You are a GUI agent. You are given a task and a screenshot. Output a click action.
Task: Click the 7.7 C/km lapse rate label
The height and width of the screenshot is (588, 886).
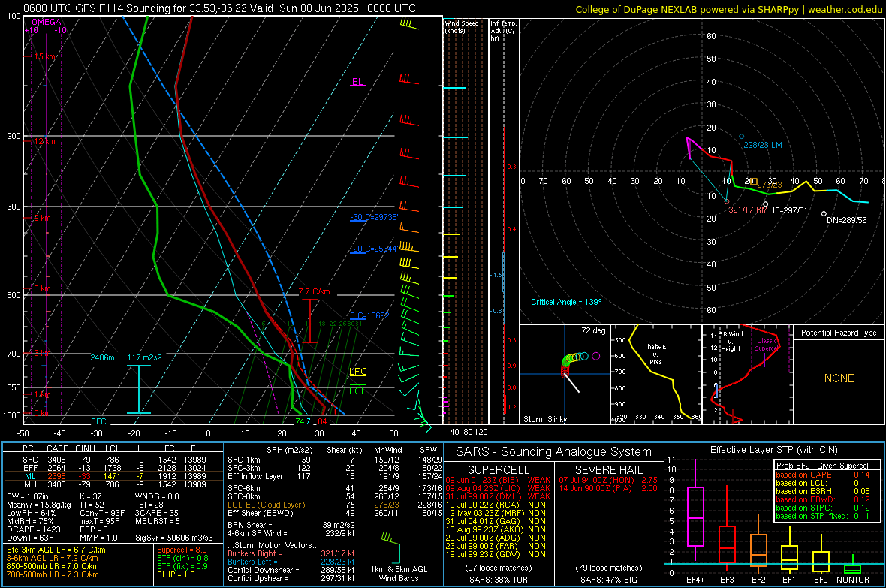(314, 291)
